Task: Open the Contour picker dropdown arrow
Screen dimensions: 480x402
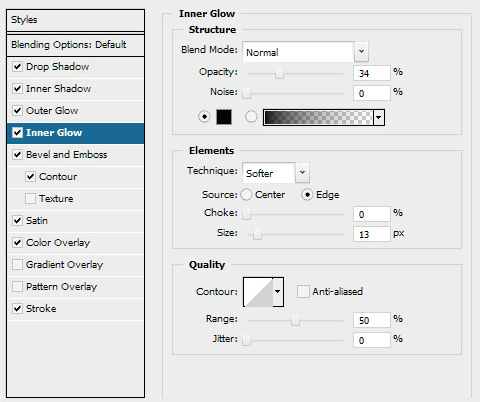Action: [278, 292]
